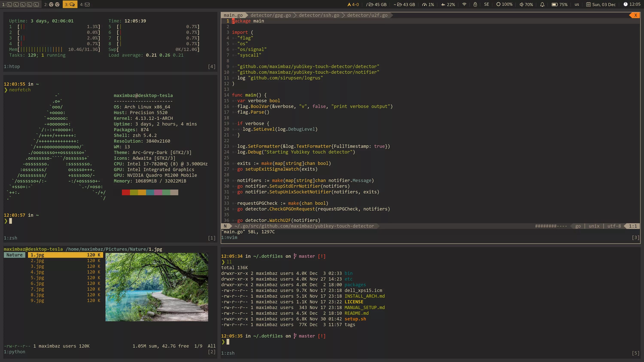Select 9.jpg in the ranger file list
644x362 pixels.
tap(65, 300)
